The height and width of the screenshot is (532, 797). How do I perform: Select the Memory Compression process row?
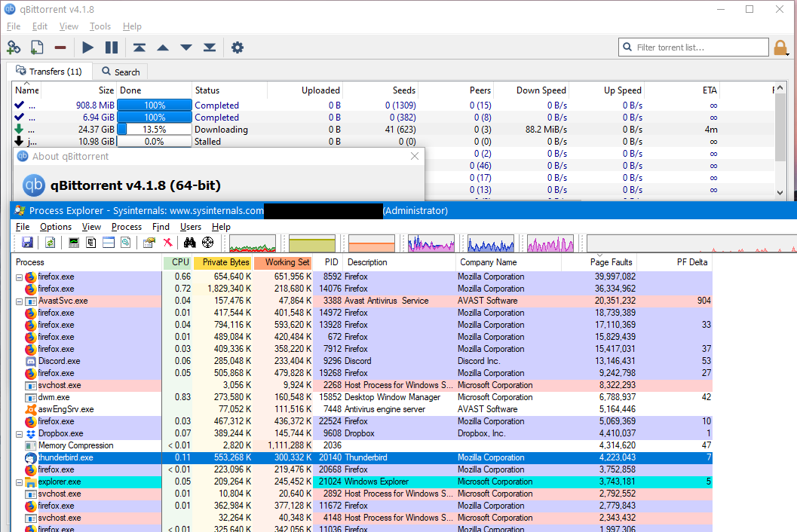pyautogui.click(x=361, y=445)
